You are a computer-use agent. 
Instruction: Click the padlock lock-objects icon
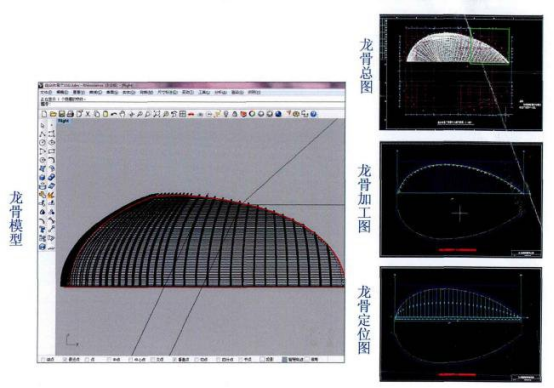[235, 114]
